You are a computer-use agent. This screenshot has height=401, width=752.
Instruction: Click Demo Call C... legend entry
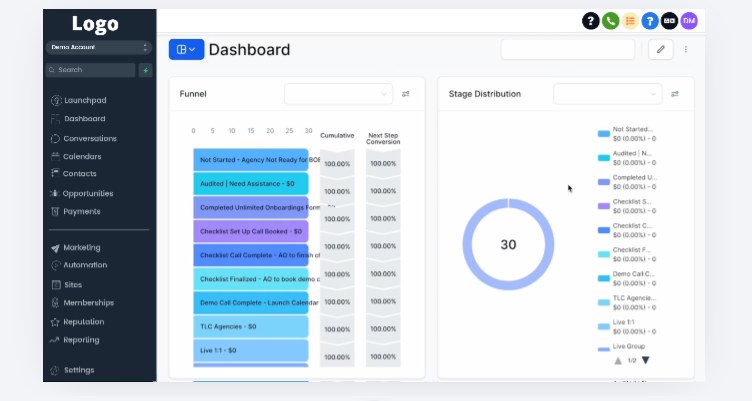tap(627, 279)
